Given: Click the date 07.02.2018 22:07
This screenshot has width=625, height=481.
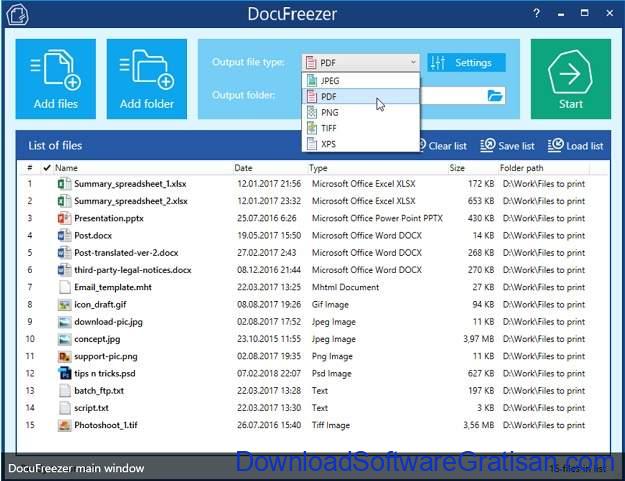Looking at the screenshot, I should [269, 373].
